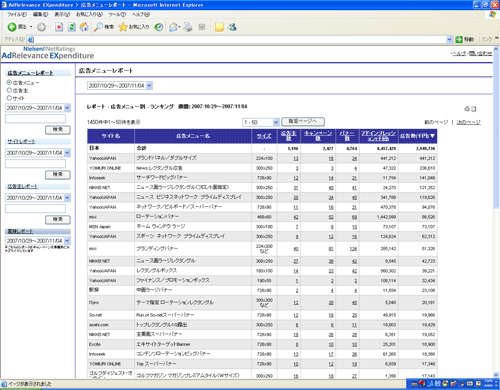Screen dimensions: 500x390
Task: Click the サイズ column header link
Action: coord(264,136)
